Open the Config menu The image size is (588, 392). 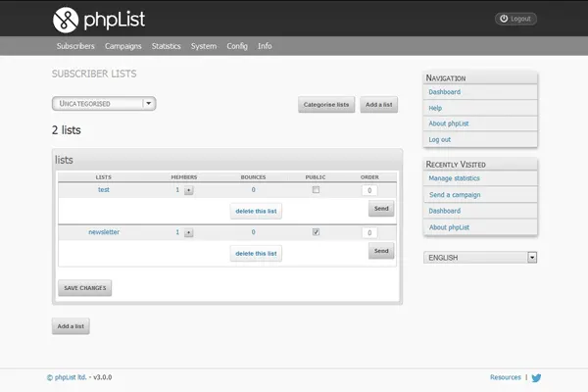(x=237, y=46)
